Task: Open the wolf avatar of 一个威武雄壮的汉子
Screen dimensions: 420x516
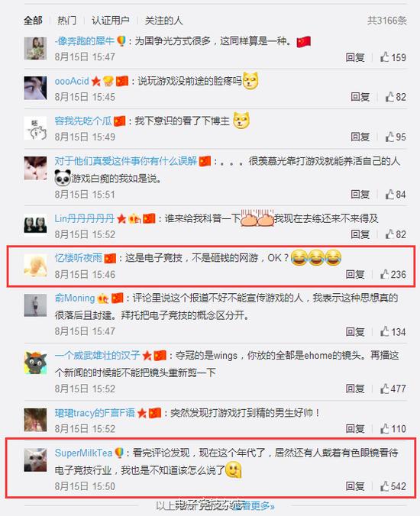Action: [x=36, y=363]
